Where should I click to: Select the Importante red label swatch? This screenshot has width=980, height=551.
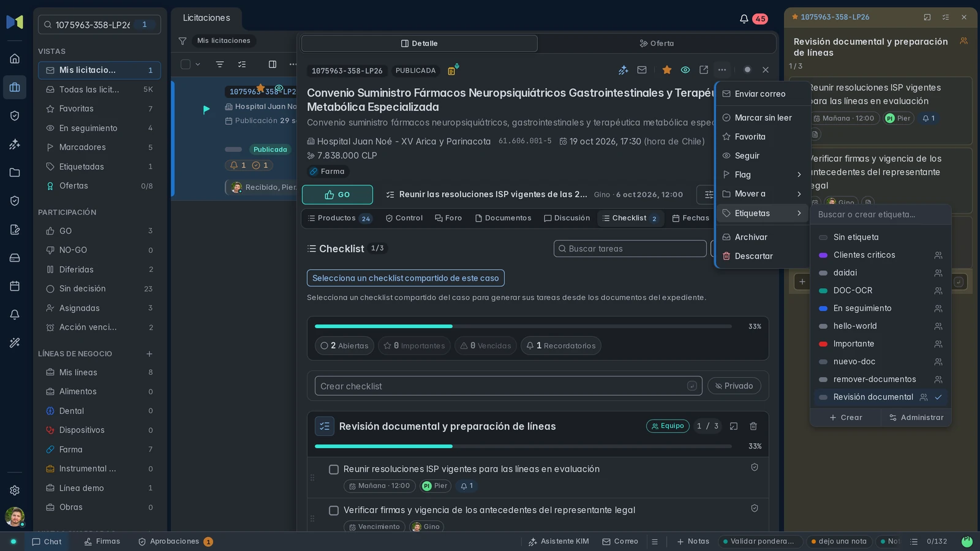[x=823, y=344]
